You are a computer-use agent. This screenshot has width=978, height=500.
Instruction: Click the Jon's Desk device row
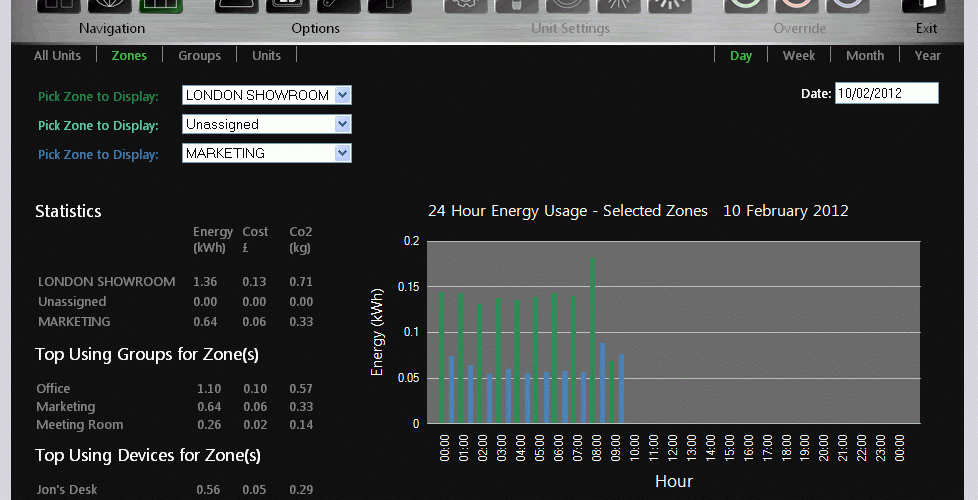175,490
